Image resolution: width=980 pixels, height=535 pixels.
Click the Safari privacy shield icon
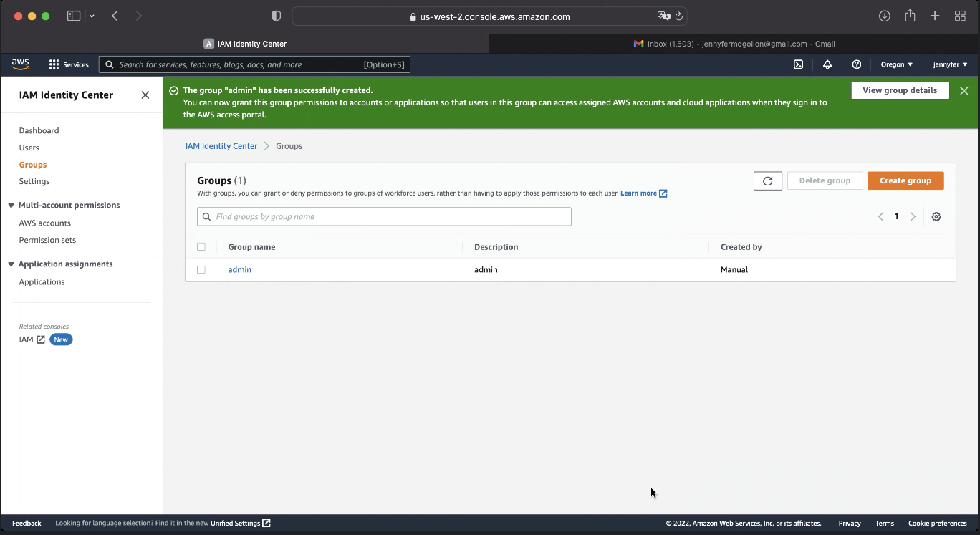click(x=277, y=16)
